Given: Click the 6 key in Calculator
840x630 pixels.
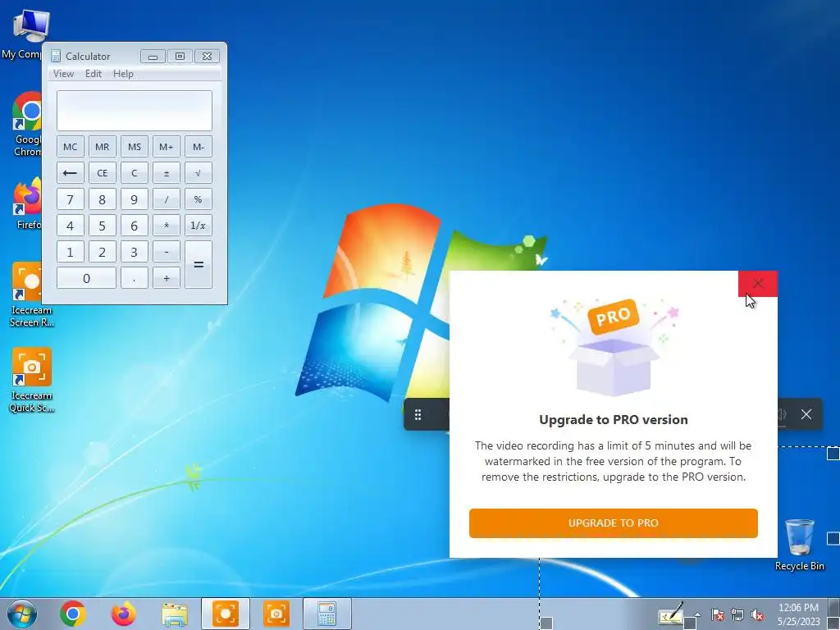Looking at the screenshot, I should 135,226.
